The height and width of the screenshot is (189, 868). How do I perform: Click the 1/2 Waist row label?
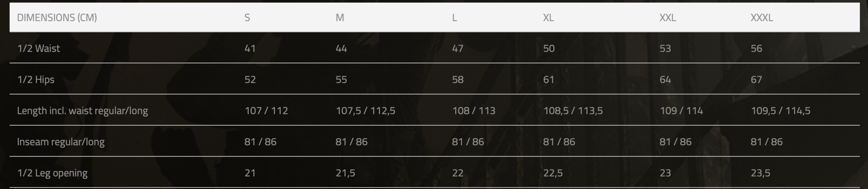point(39,48)
